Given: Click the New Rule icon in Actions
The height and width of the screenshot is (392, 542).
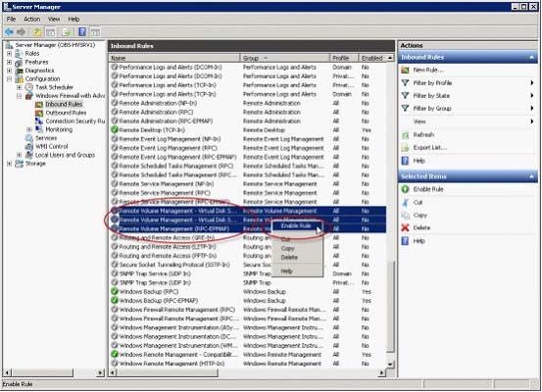Looking at the screenshot, I should (x=405, y=70).
